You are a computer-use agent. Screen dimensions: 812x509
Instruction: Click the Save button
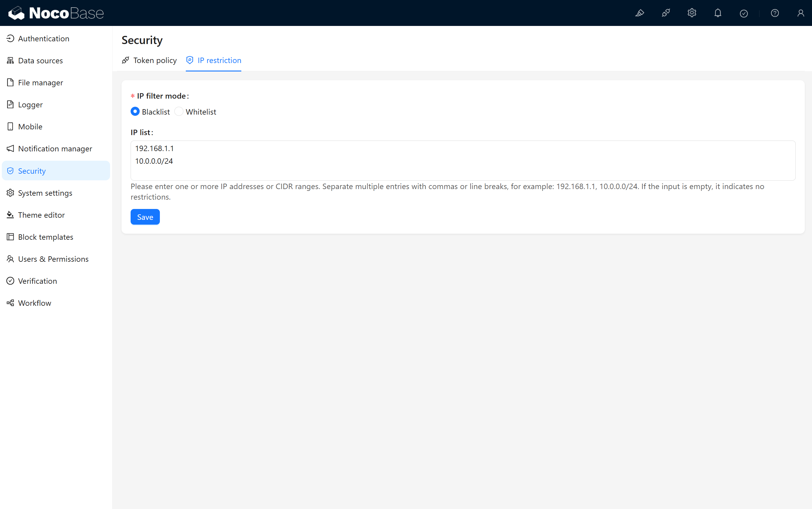point(145,217)
